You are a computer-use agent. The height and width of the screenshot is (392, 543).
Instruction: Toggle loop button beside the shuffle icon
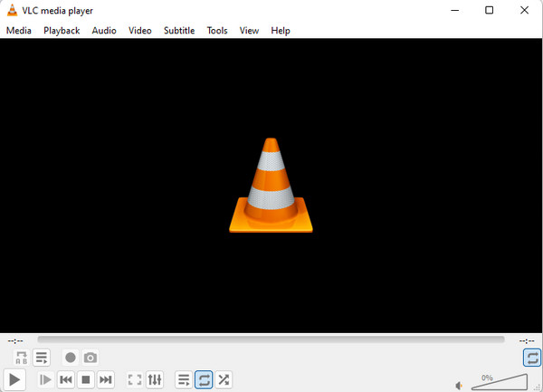pyautogui.click(x=204, y=379)
